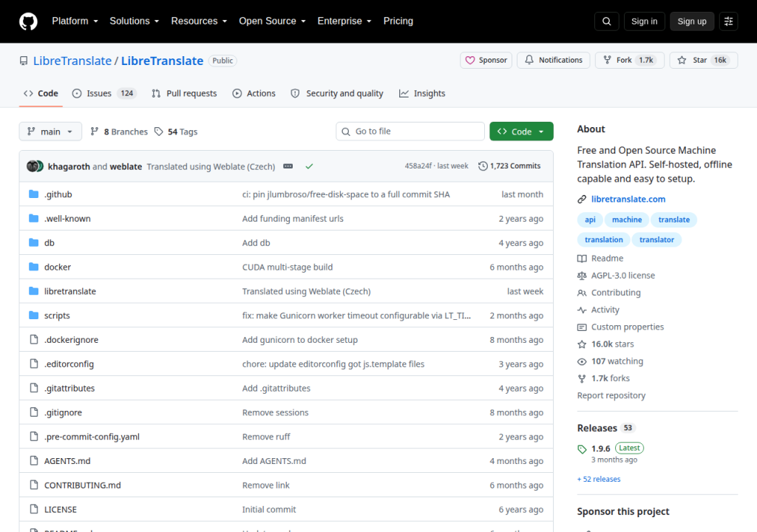
Task: Click the Sign up button
Action: [x=692, y=21]
